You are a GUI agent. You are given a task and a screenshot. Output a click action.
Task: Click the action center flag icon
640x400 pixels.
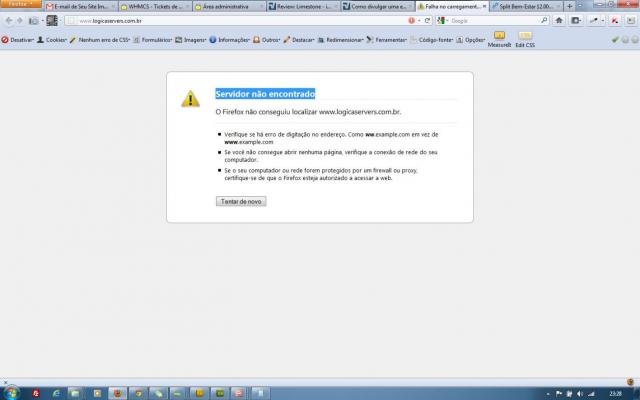pos(559,393)
